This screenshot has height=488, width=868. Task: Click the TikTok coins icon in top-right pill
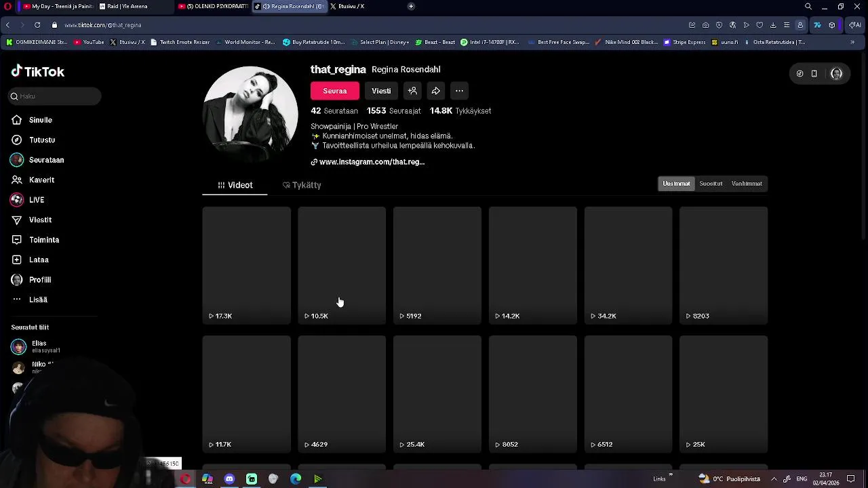pos(800,74)
